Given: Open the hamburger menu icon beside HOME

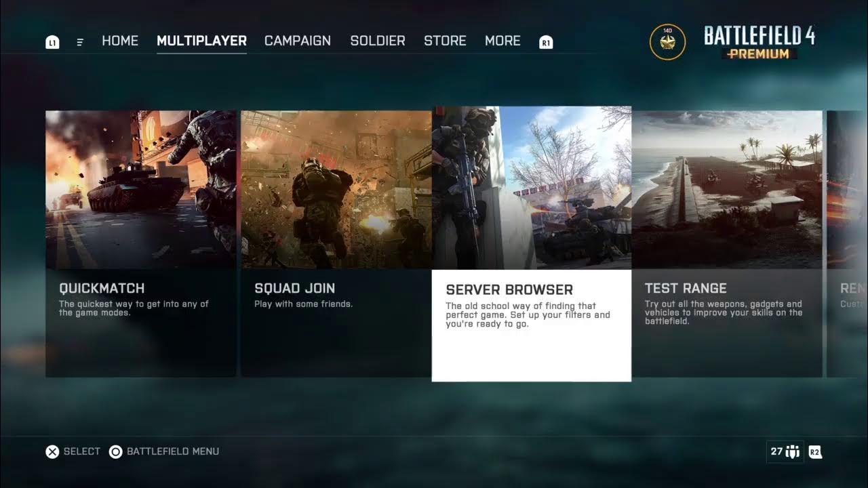Looking at the screenshot, I should [80, 43].
